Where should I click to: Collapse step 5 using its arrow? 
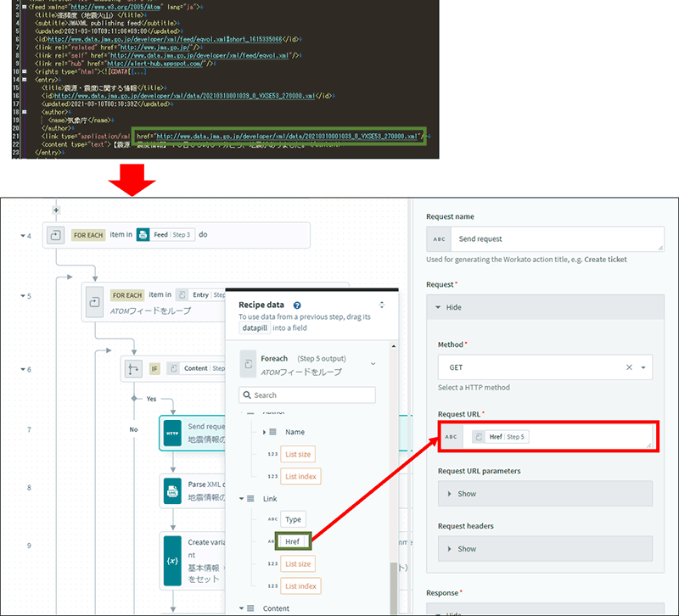pos(30,297)
